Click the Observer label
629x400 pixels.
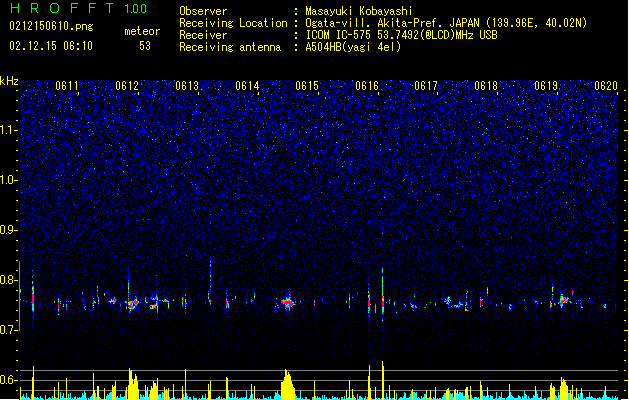tap(203, 11)
